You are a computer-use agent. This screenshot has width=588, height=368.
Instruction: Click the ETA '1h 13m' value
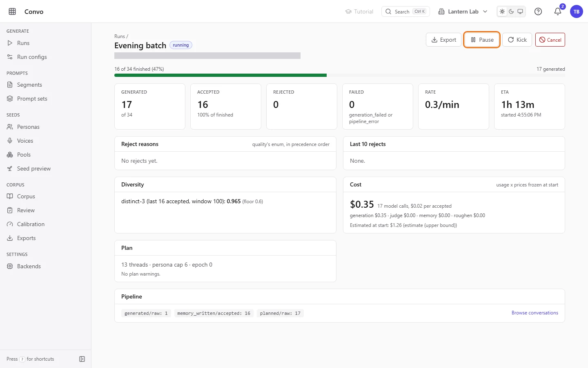point(518,105)
